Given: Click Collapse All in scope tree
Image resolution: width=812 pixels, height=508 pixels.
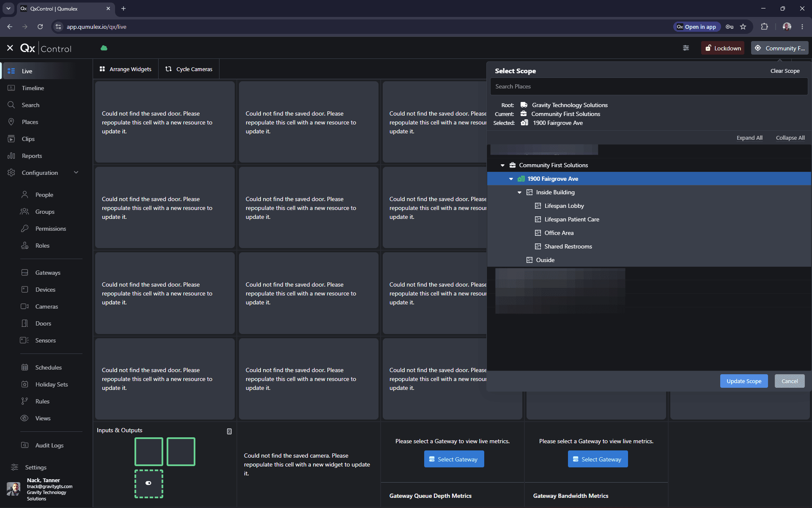Looking at the screenshot, I should [x=790, y=138].
